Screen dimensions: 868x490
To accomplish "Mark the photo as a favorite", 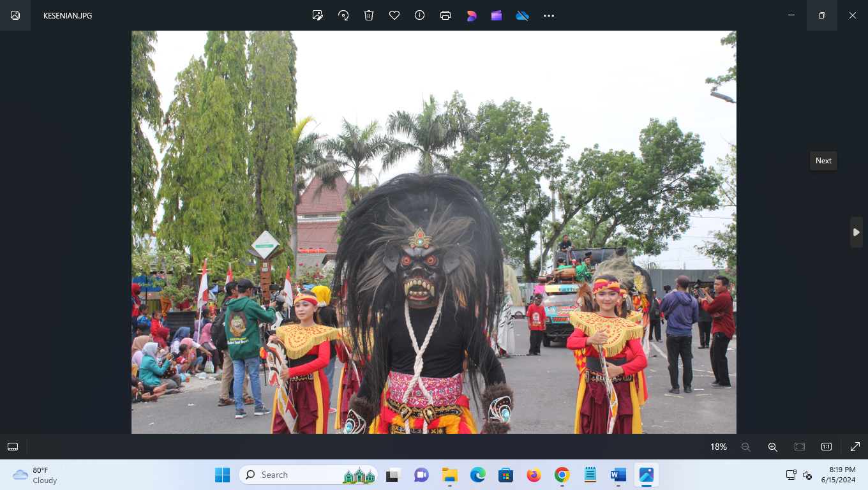I will [394, 15].
